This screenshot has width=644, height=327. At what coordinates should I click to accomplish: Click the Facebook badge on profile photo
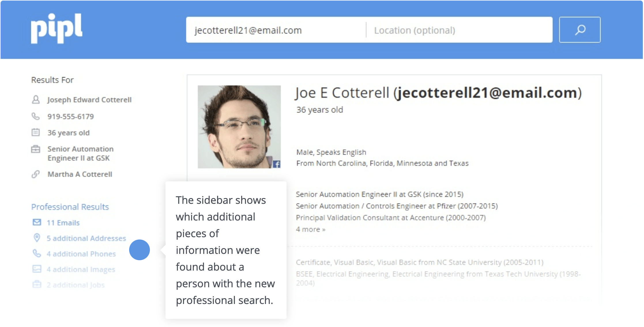point(276,164)
